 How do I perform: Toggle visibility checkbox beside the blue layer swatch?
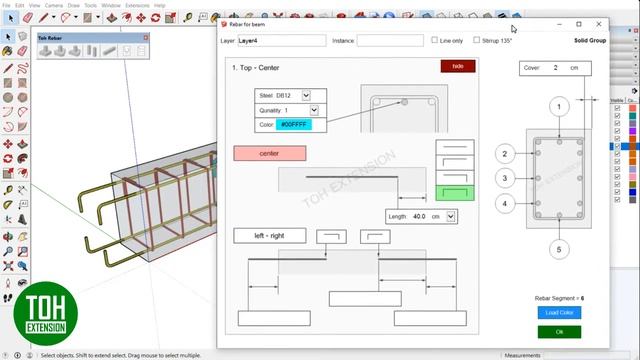(617, 192)
